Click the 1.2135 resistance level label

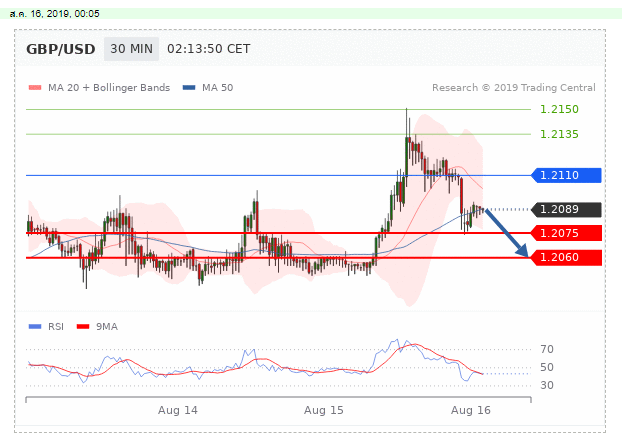click(x=559, y=134)
